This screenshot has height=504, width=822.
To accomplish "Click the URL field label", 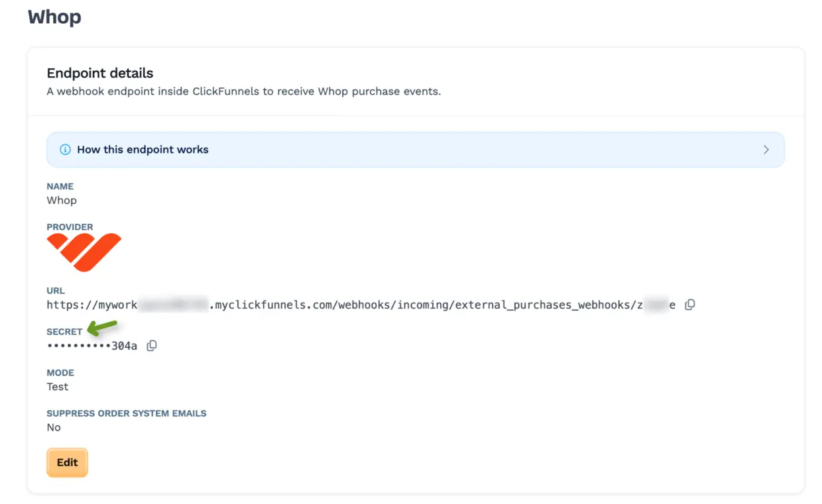I will click(56, 291).
